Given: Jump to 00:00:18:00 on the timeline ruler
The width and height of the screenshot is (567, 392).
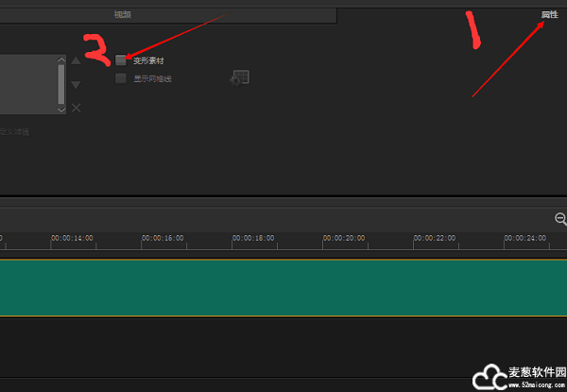Looking at the screenshot, I should pyautogui.click(x=253, y=238).
